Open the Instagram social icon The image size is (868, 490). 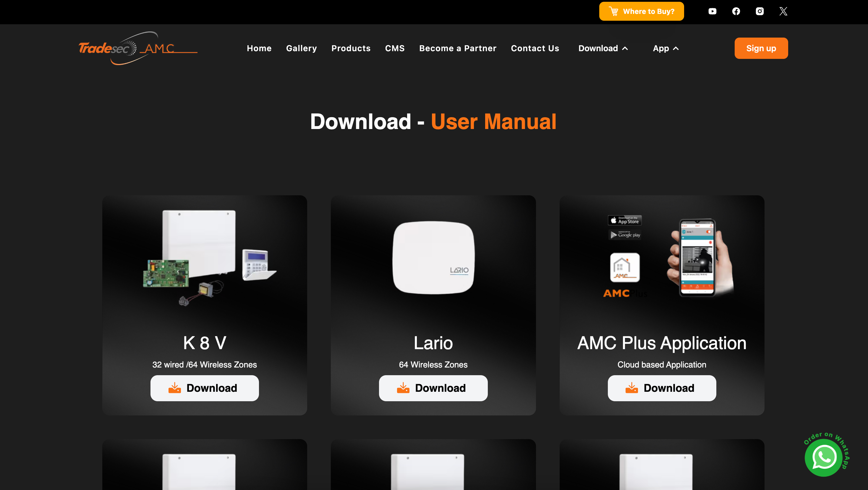(x=759, y=11)
